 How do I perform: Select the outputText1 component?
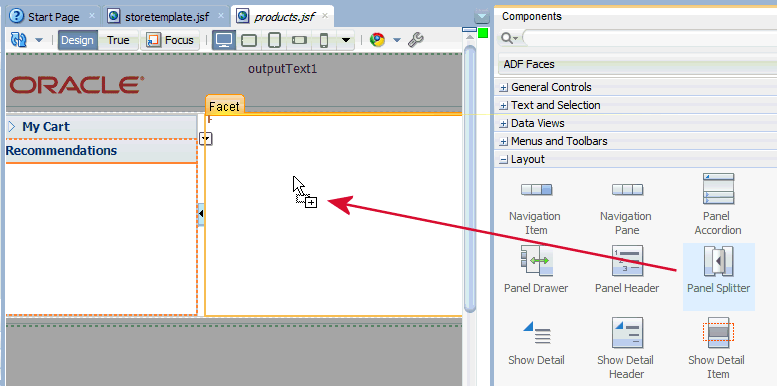click(x=282, y=69)
